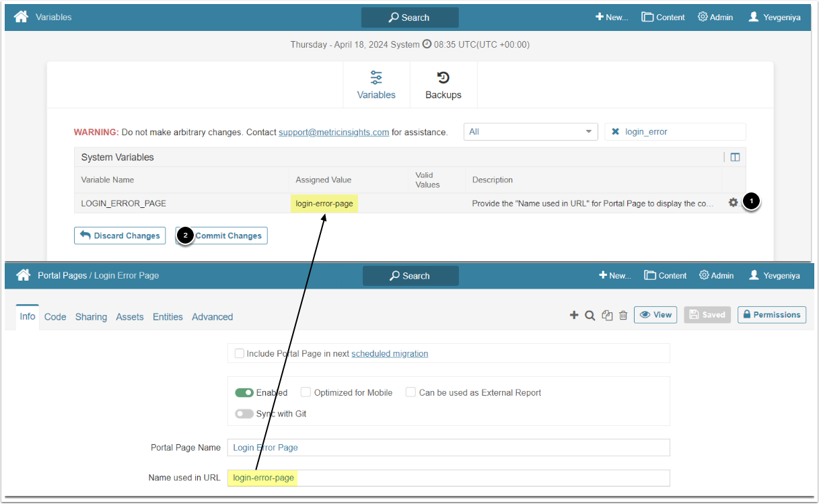Click the Saved button
Viewport: 819px width, 504px height.
pos(707,315)
